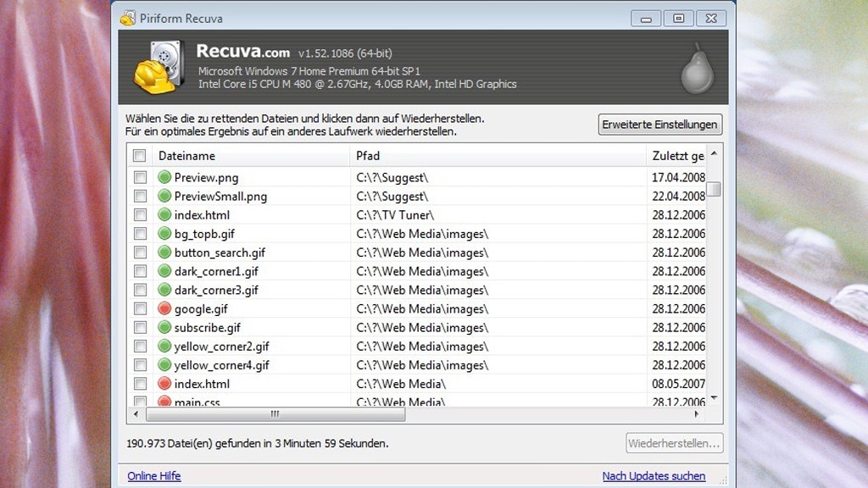Click the date 17.04.2008
The height and width of the screenshot is (488, 868).
point(679,178)
